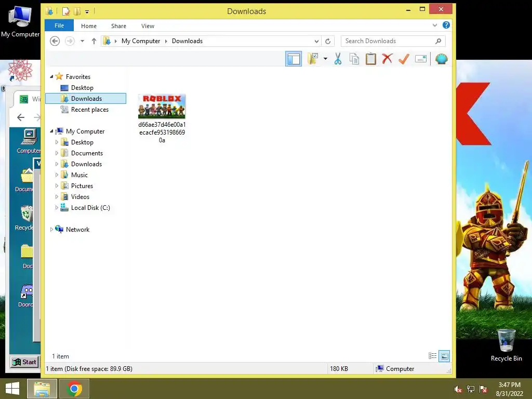
Task: Click the Action Center flag tray icon
Action: click(483, 389)
